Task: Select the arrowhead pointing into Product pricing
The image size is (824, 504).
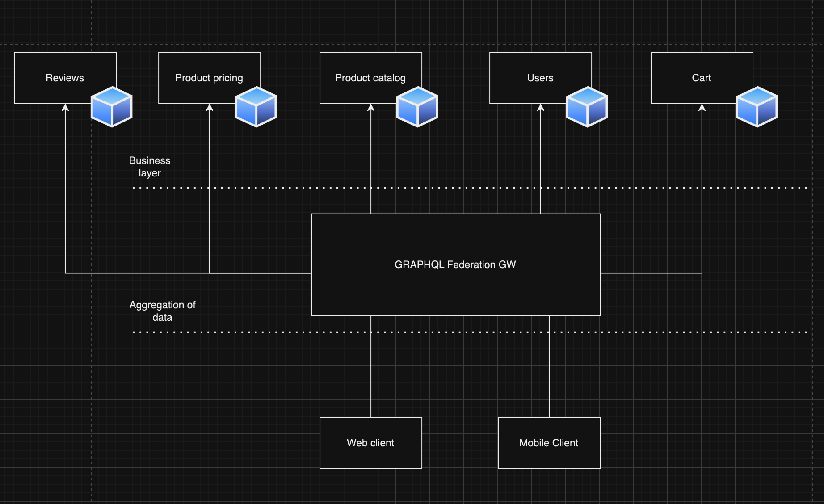Action: pyautogui.click(x=210, y=107)
